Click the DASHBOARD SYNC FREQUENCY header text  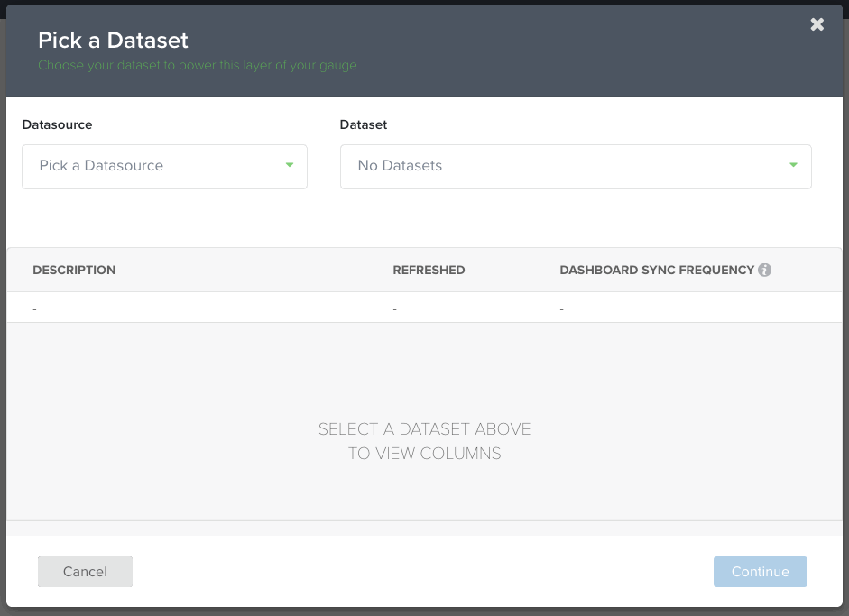(x=657, y=270)
